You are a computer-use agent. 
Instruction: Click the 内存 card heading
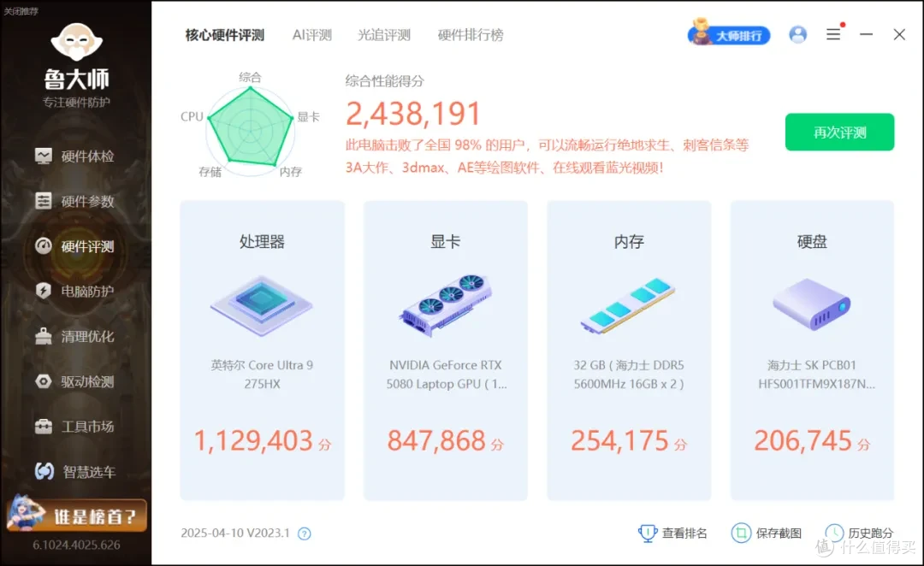pyautogui.click(x=629, y=241)
